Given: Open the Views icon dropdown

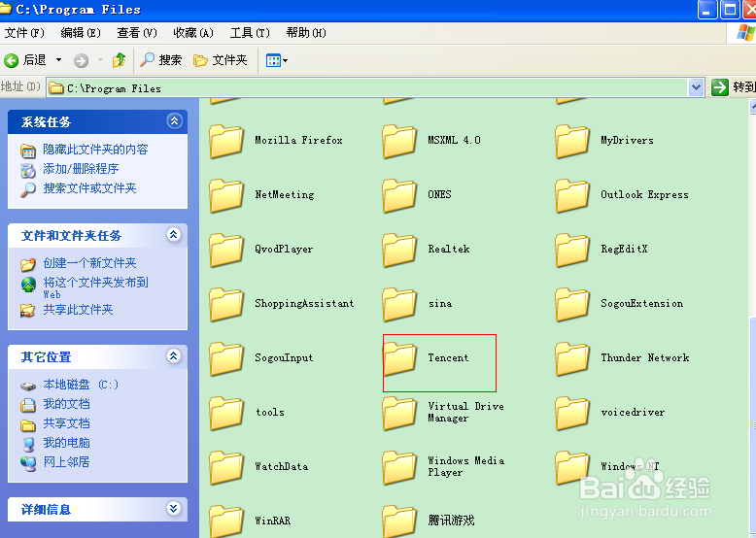Looking at the screenshot, I should point(277,60).
